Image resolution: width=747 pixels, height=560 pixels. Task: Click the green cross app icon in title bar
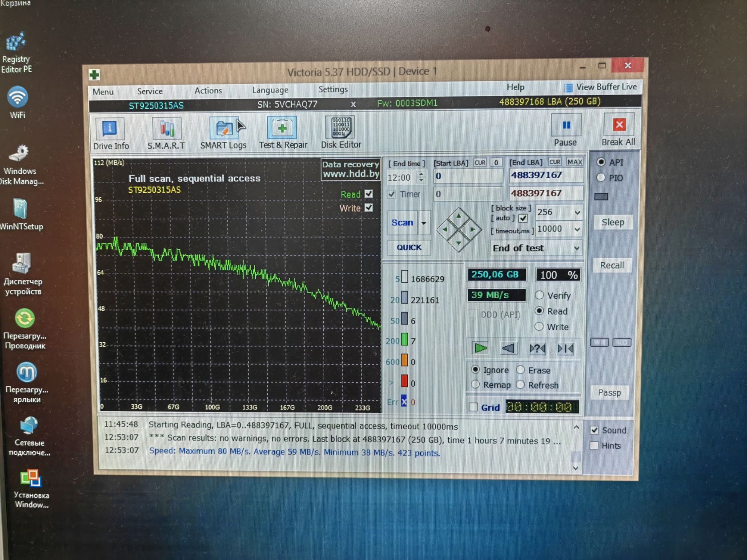pos(94,75)
